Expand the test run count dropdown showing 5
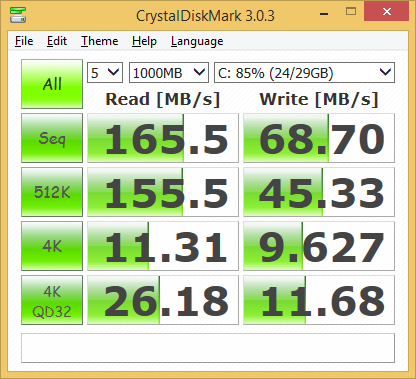 click(105, 72)
